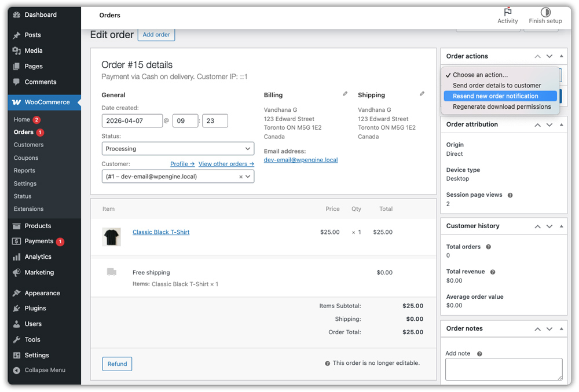Click the Activity flag icon

[x=507, y=12]
